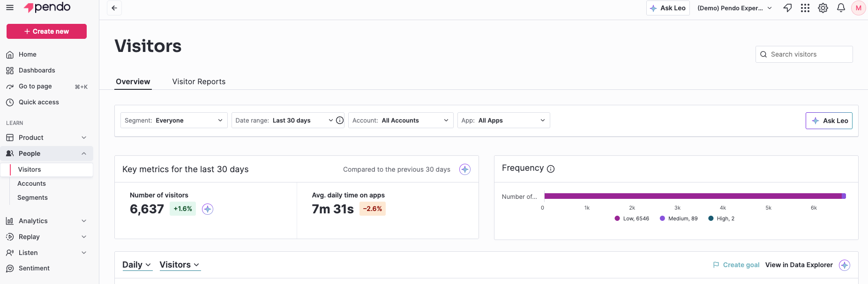The image size is (868, 284).
Task: Click the Low frequency bar segment
Action: [x=693, y=196]
